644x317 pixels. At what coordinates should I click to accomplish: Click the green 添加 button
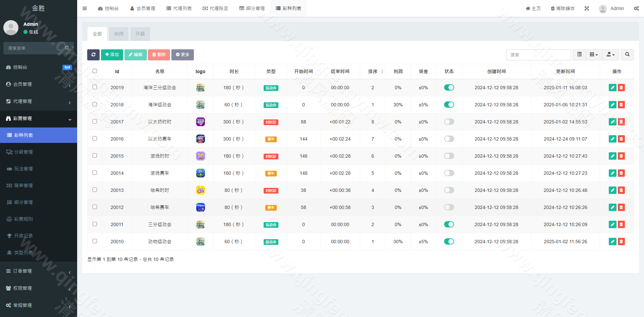112,55
